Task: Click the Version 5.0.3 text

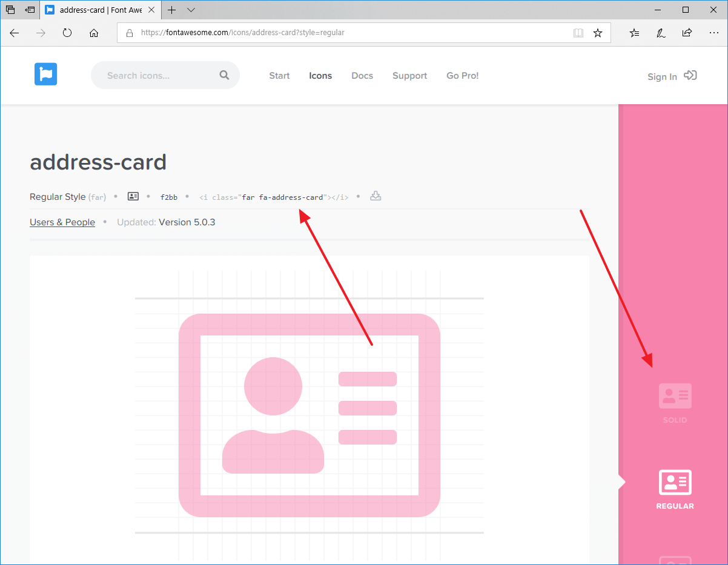Action: [187, 222]
